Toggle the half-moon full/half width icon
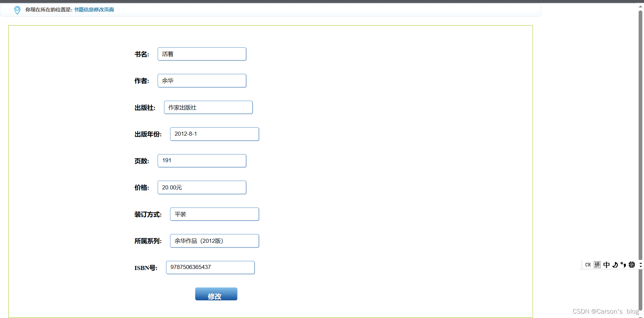This screenshot has width=644, height=318. [615, 265]
